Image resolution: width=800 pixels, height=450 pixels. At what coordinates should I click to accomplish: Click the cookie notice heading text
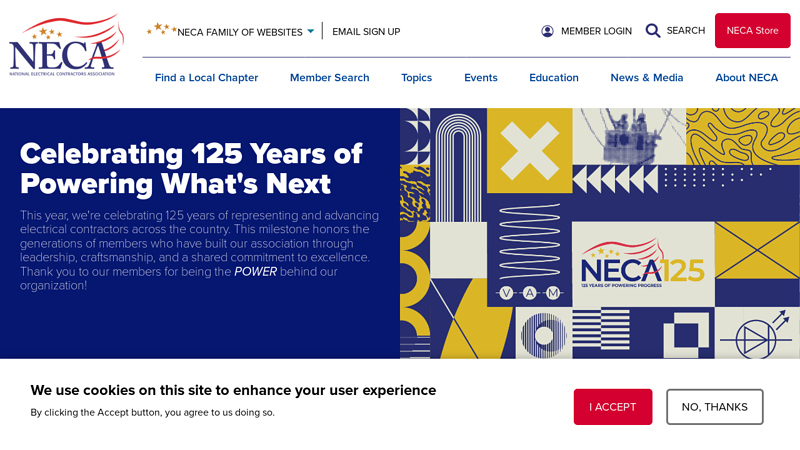point(233,390)
